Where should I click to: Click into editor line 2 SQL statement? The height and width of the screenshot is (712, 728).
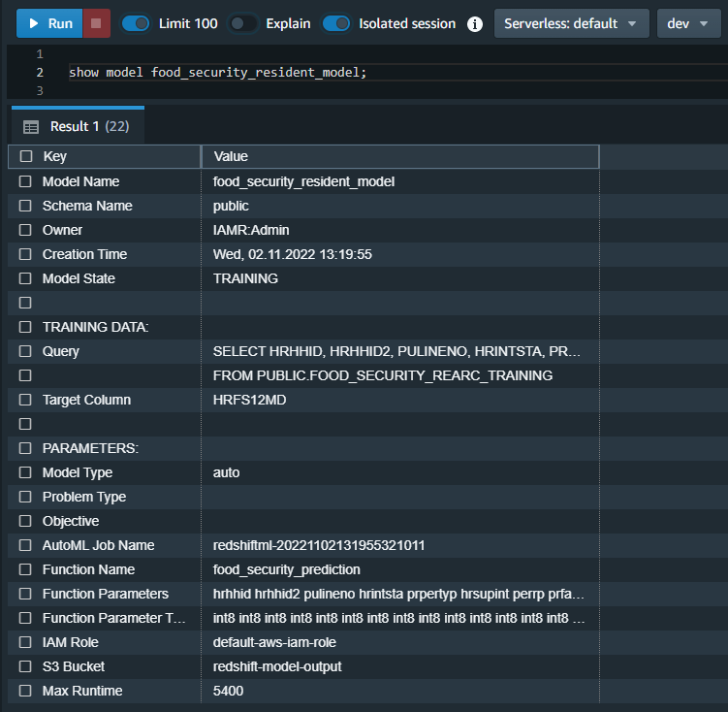tap(217, 73)
